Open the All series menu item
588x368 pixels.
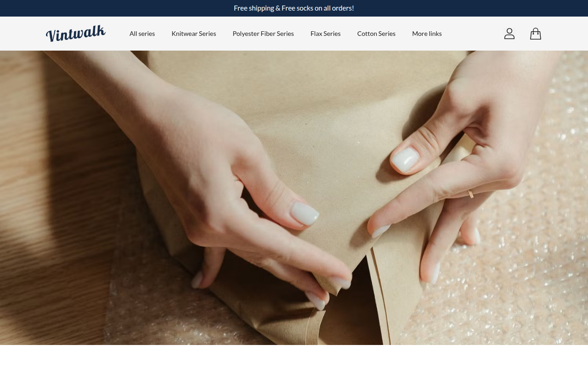142,34
